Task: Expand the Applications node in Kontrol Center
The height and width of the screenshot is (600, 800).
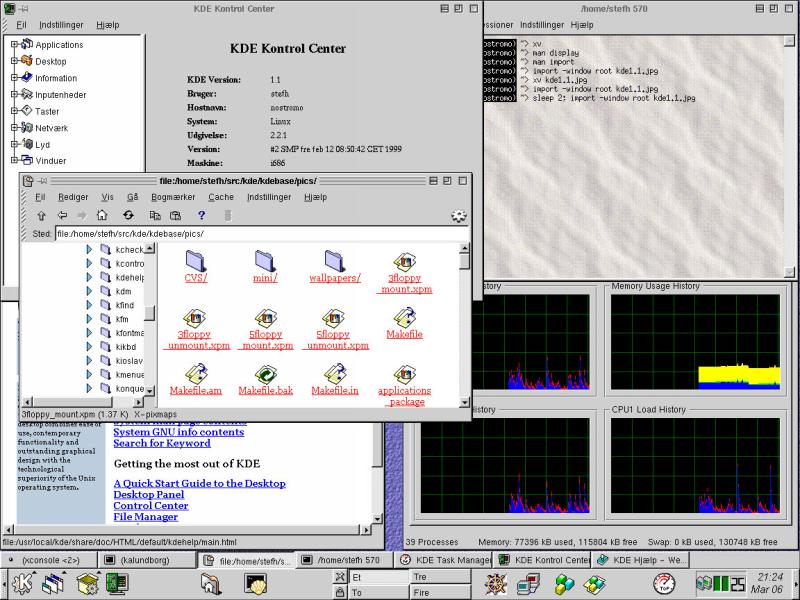Action: pos(15,45)
